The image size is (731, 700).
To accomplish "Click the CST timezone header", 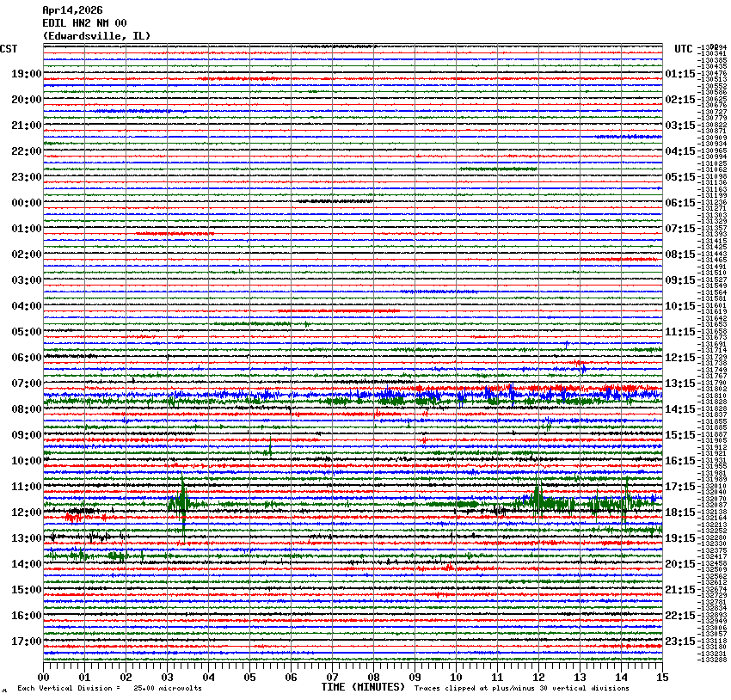I will 9,49.
